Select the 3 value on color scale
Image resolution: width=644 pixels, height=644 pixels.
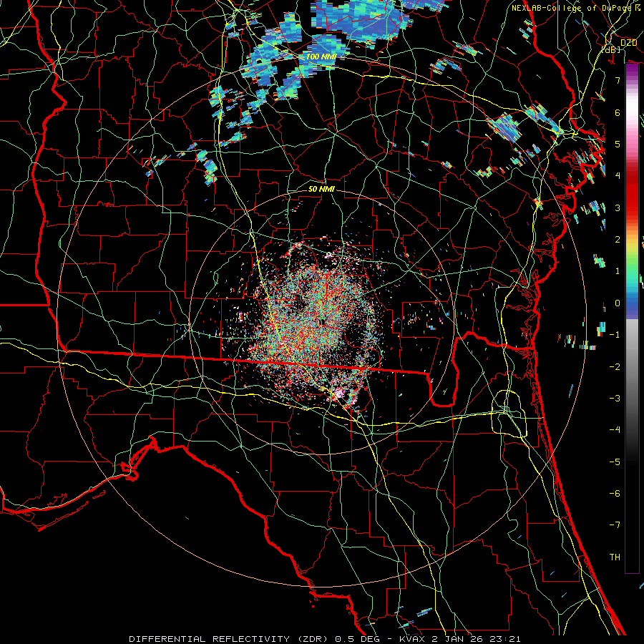click(x=618, y=208)
